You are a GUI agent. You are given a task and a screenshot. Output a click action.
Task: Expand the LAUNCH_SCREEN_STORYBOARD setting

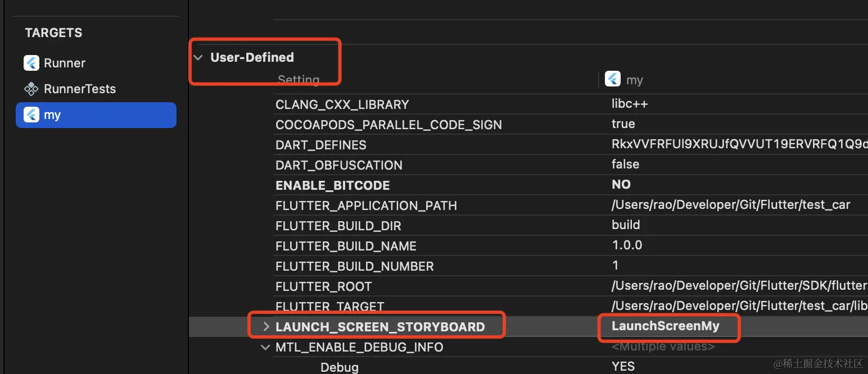[x=266, y=326]
